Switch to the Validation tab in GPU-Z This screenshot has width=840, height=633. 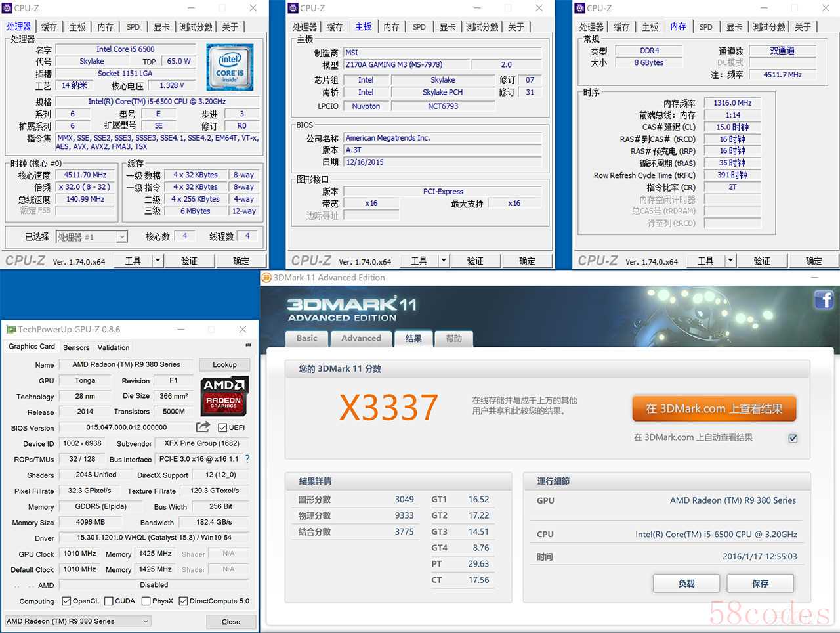pos(114,347)
